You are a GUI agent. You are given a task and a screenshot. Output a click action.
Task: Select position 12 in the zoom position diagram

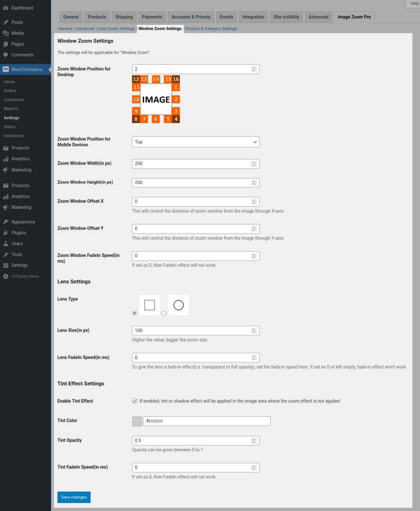136,79
